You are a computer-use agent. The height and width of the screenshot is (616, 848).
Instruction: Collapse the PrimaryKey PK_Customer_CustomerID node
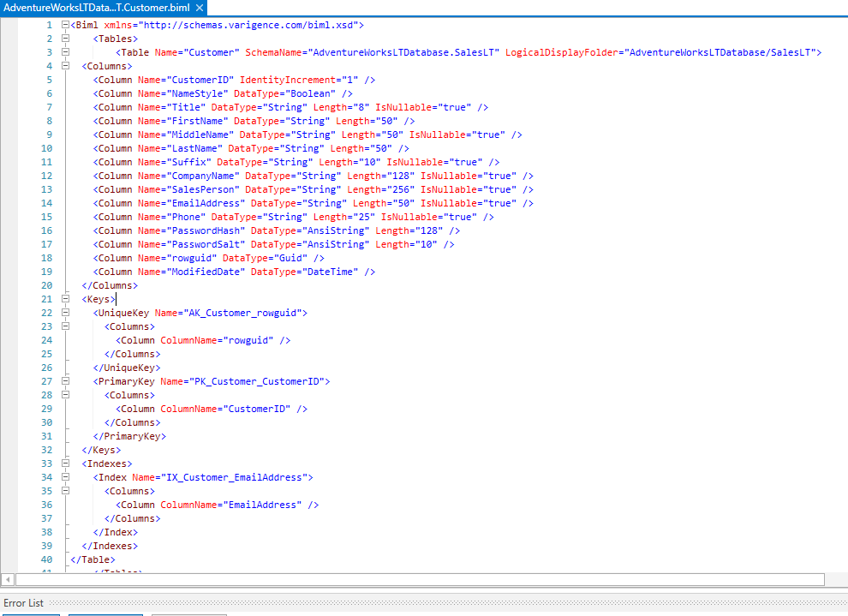click(65, 381)
